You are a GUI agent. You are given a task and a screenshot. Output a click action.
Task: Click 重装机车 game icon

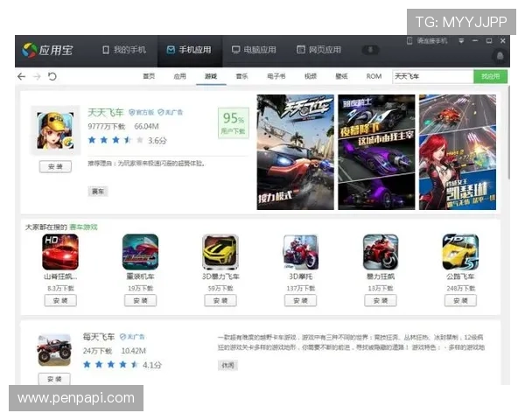click(140, 252)
